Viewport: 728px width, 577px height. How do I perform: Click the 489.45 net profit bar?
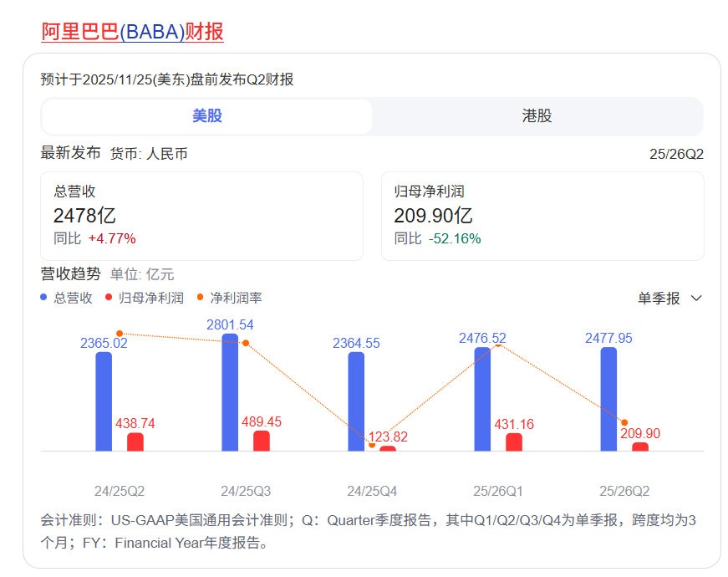tap(262, 441)
